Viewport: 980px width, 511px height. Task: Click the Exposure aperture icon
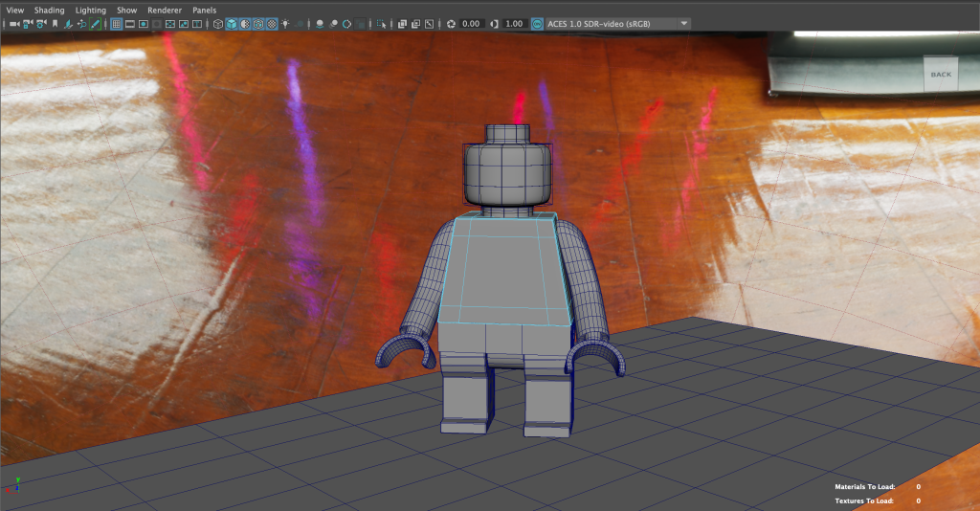click(452, 24)
